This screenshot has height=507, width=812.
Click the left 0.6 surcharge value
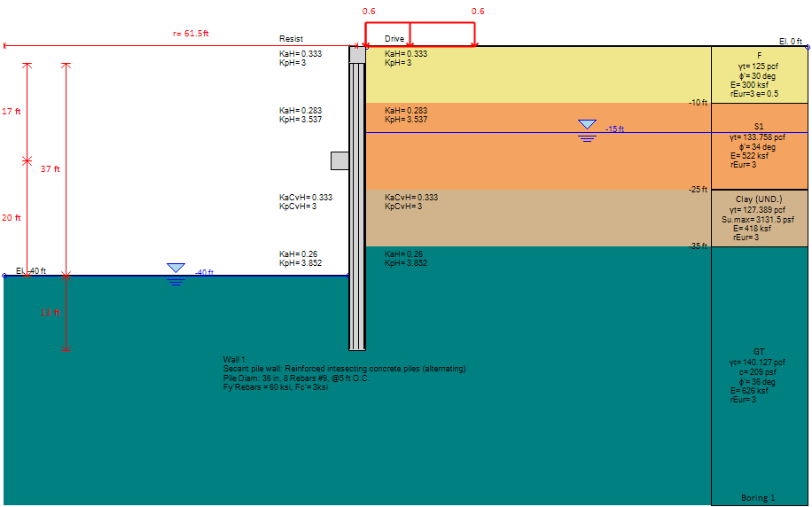click(x=369, y=12)
